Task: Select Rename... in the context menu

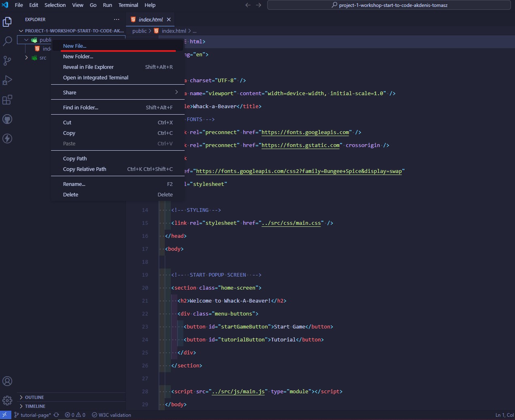Action: (x=74, y=184)
